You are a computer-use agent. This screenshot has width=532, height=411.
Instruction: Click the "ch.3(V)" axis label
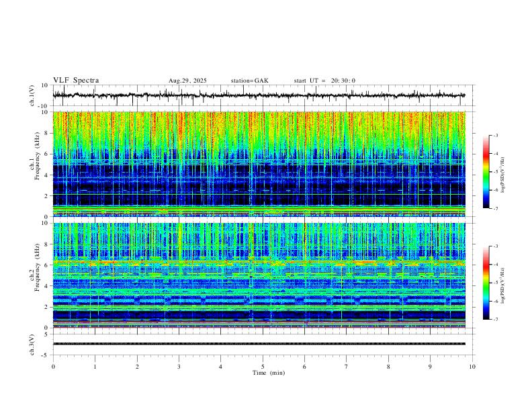pos(32,345)
